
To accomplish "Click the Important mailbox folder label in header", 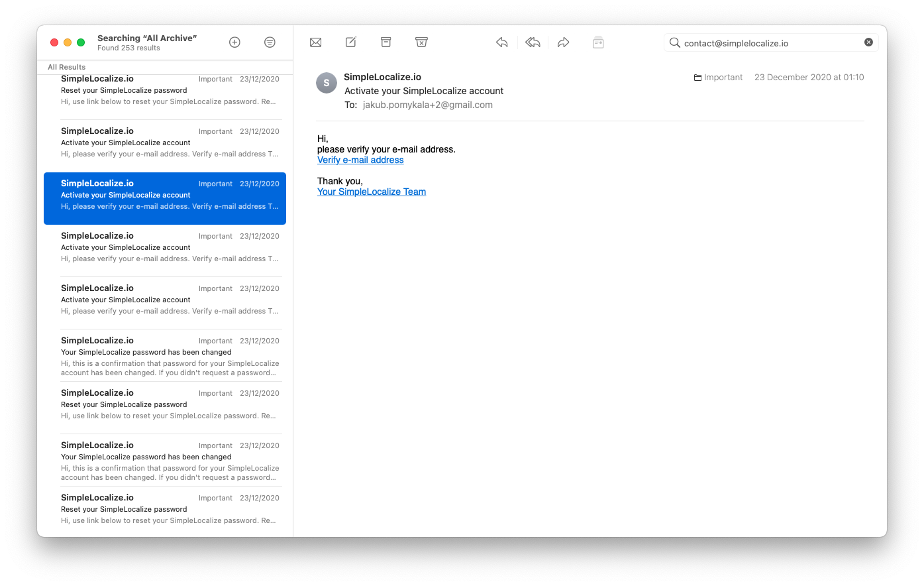I will click(718, 78).
